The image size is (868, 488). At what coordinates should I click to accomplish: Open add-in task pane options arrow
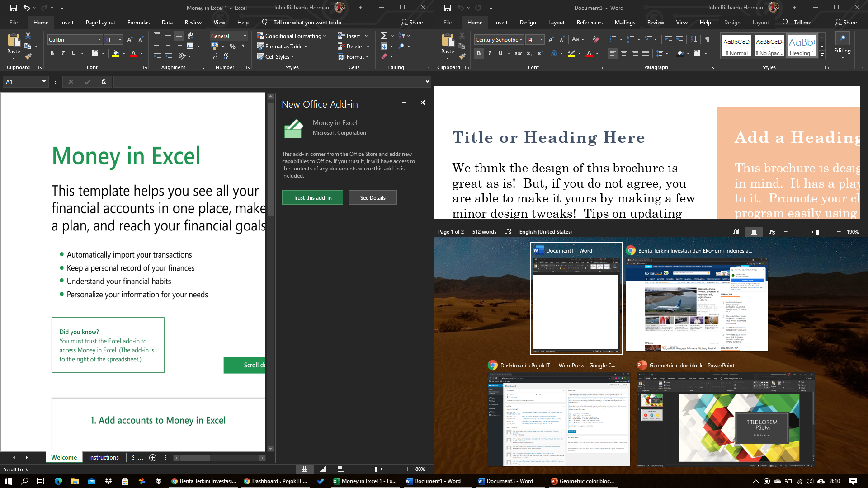(404, 103)
